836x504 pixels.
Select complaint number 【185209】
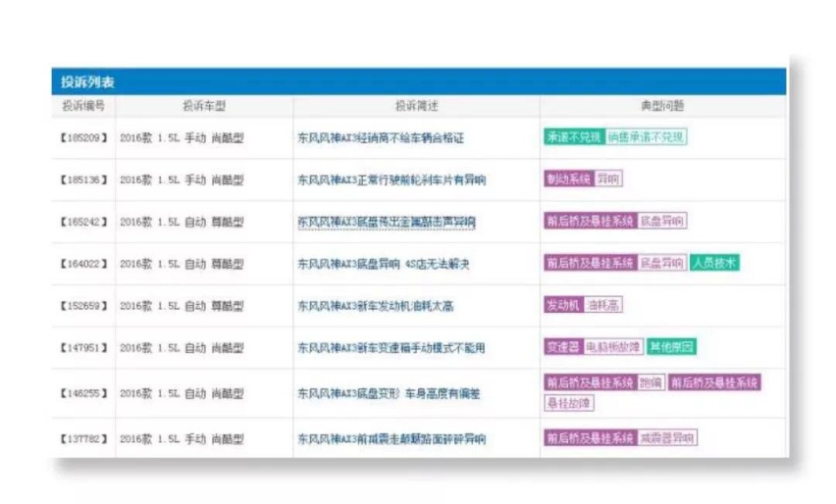(x=83, y=138)
